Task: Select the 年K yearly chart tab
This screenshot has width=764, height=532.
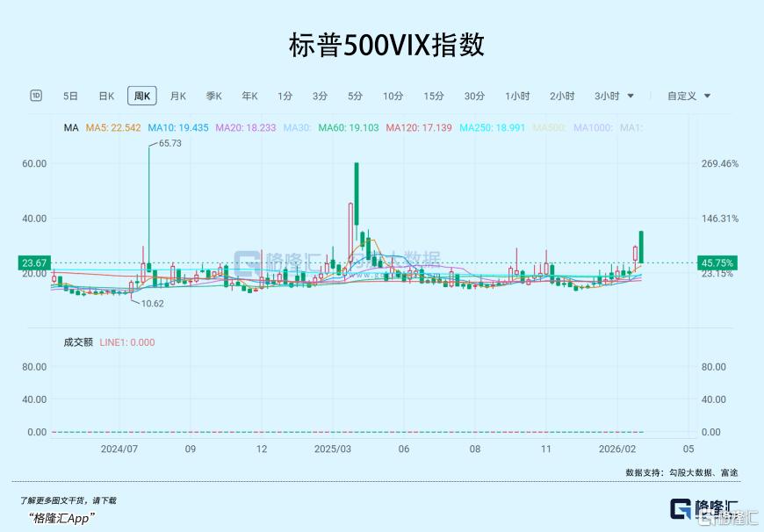Action: 249,96
